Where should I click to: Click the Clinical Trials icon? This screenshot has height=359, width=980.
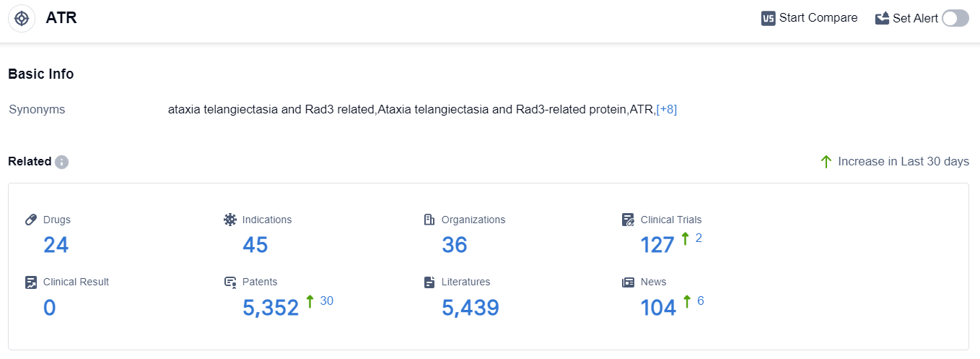coord(629,220)
